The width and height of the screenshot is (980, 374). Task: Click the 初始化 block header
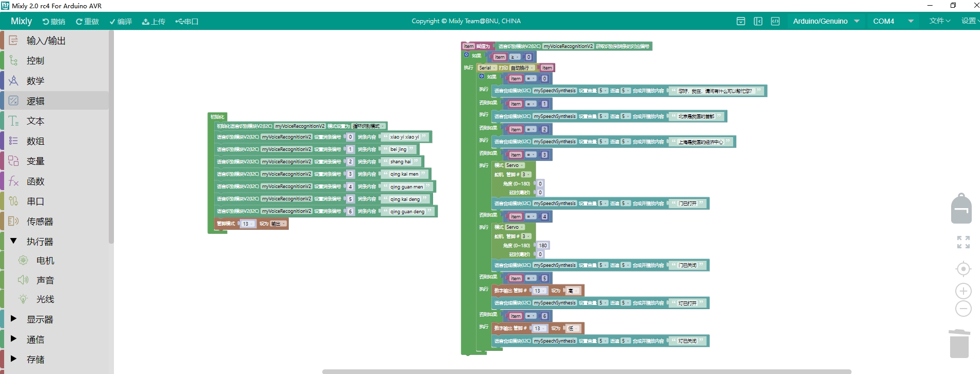coord(217,117)
